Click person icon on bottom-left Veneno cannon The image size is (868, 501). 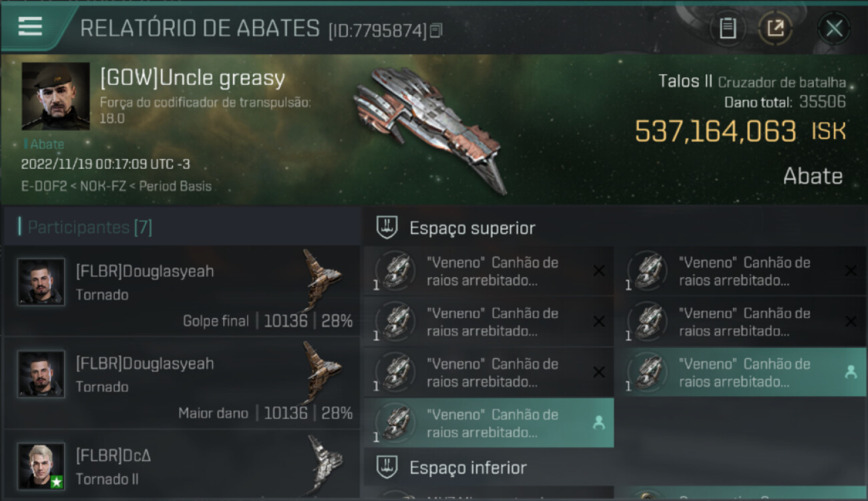pos(599,423)
